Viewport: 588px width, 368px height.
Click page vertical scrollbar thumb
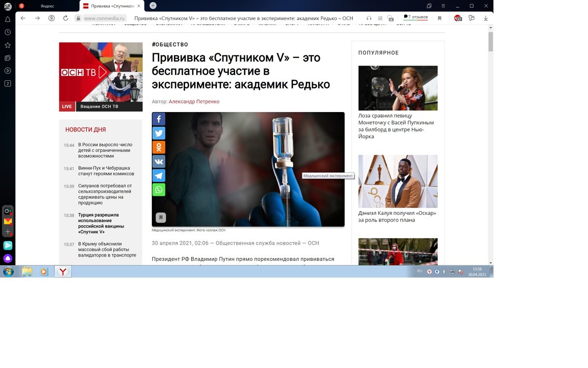coord(490,41)
